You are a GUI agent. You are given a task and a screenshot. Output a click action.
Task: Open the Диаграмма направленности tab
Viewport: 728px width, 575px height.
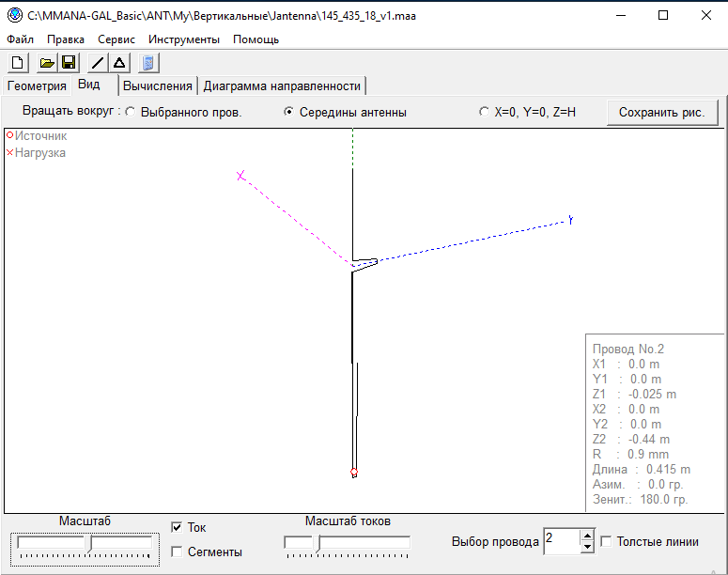(x=282, y=85)
